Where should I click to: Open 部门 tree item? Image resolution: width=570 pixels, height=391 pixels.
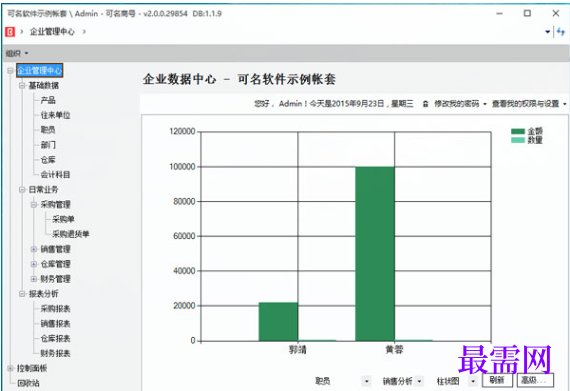pyautogui.click(x=48, y=145)
